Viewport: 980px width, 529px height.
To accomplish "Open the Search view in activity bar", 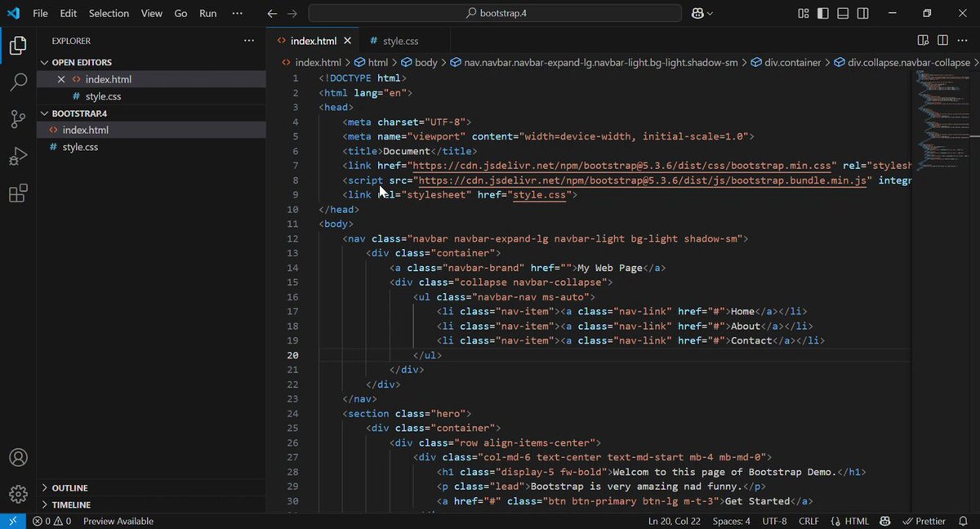I will (x=18, y=82).
